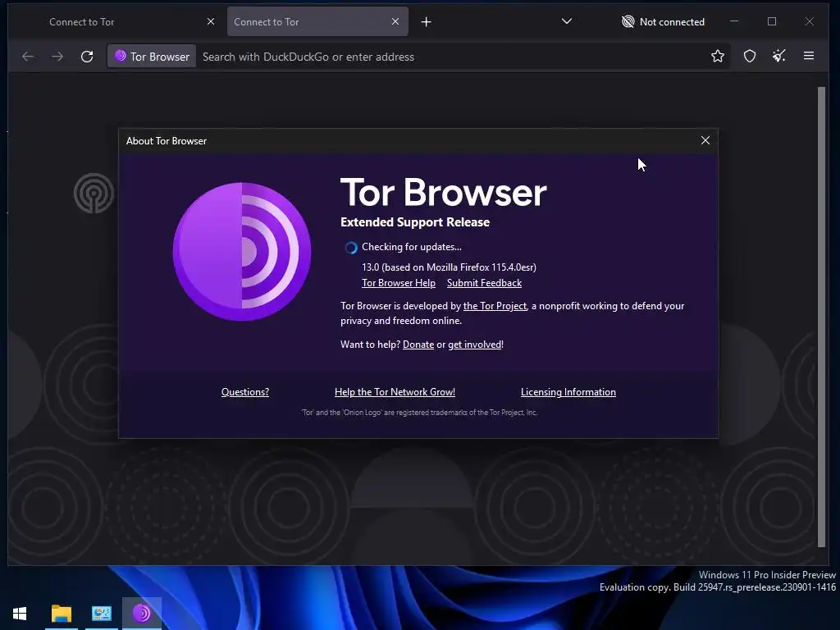
Task: Open a new tab with the plus button
Action: [x=426, y=22]
